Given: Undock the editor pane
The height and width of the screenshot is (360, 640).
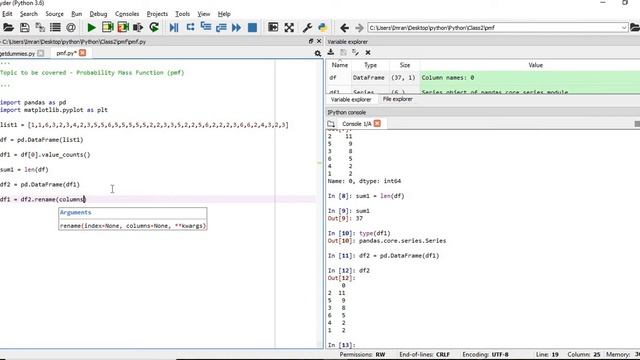Looking at the screenshot, I should pyautogui.click(x=311, y=41).
